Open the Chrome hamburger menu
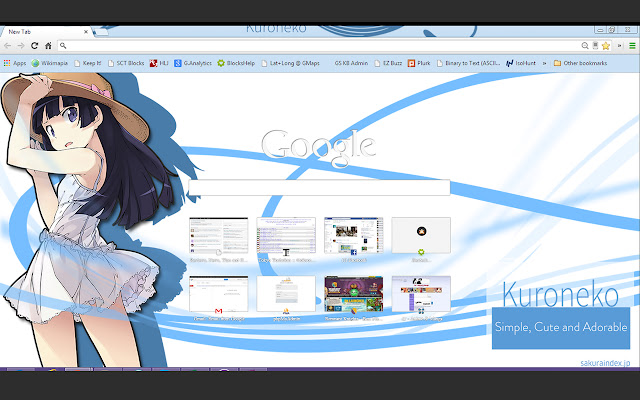This screenshot has height=400, width=640. click(x=632, y=46)
